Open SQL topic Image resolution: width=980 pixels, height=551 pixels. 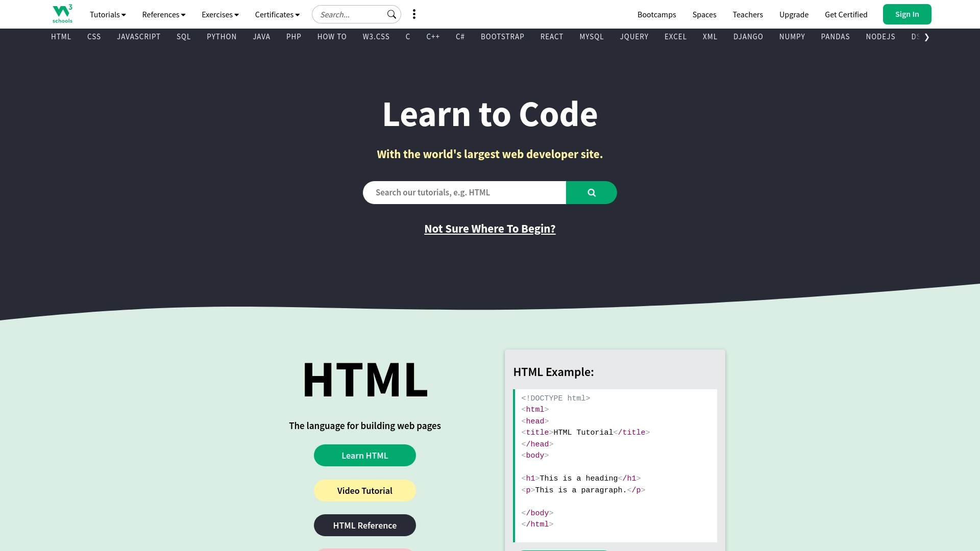tap(184, 37)
